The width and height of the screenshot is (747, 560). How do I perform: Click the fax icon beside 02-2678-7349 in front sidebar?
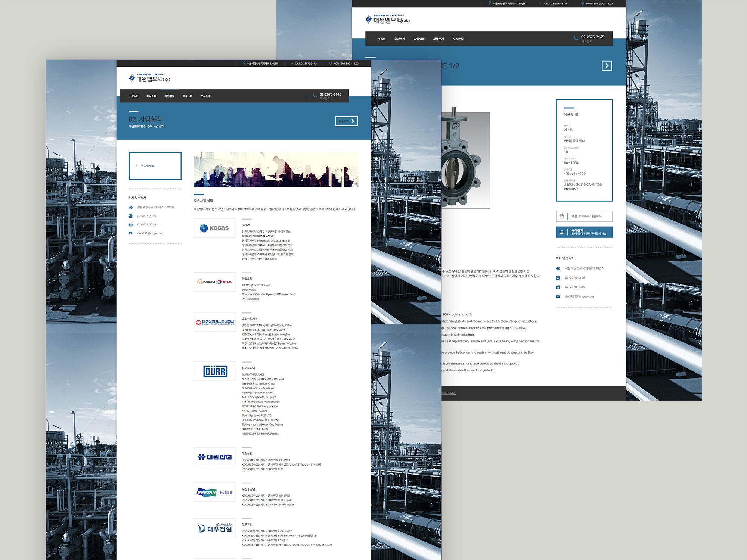131,225
